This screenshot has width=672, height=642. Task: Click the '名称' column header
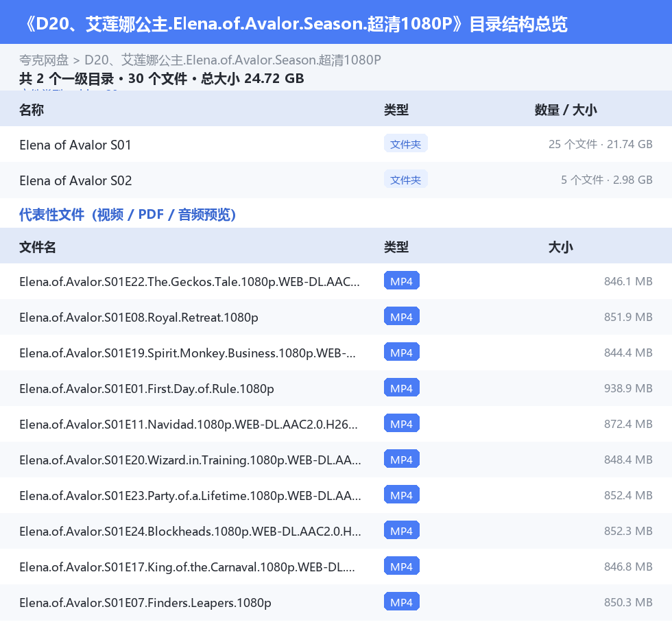pyautogui.click(x=32, y=110)
